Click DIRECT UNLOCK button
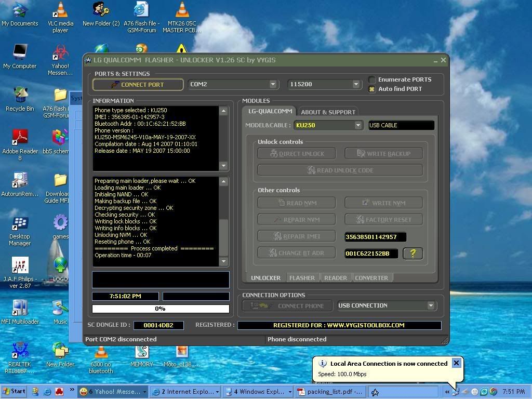The height and width of the screenshot is (399, 532). [297, 154]
